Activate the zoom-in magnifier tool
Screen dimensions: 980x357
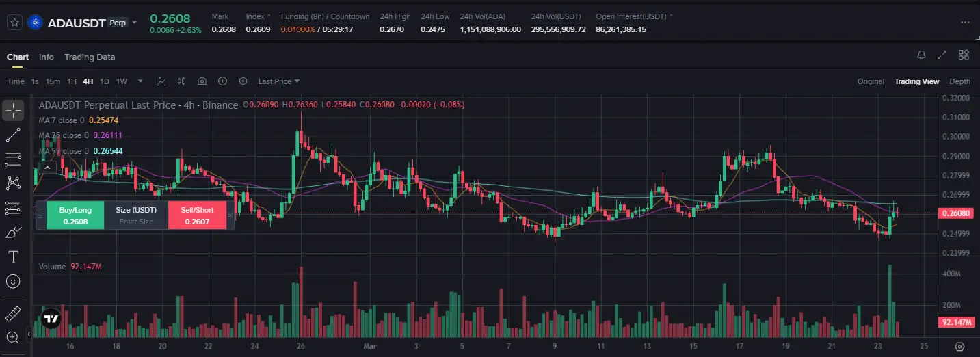[13, 337]
